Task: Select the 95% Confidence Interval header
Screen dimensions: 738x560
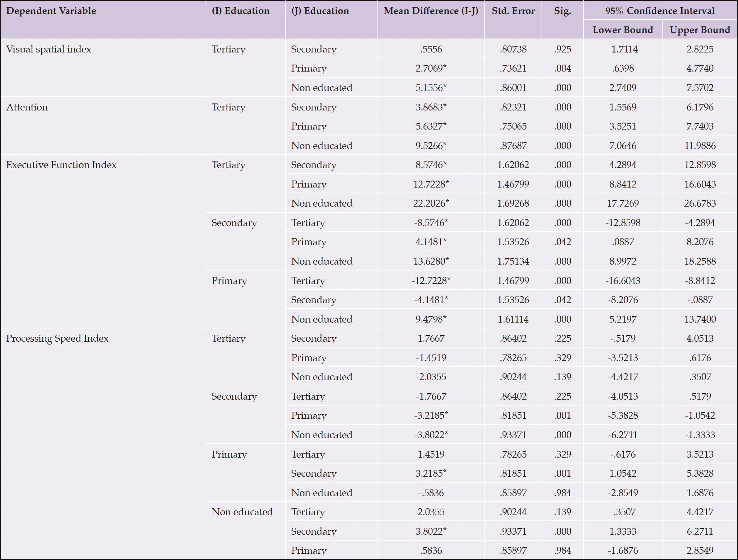Action: pos(660,11)
